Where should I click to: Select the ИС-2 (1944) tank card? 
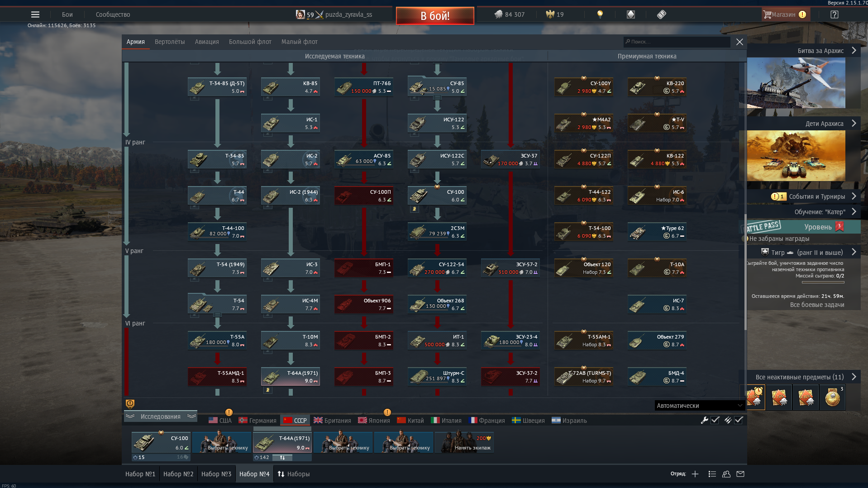291,196
